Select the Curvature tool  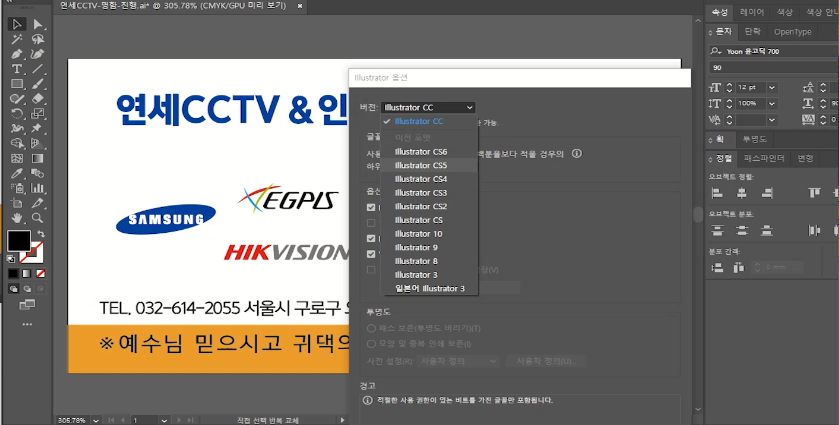click(x=37, y=54)
